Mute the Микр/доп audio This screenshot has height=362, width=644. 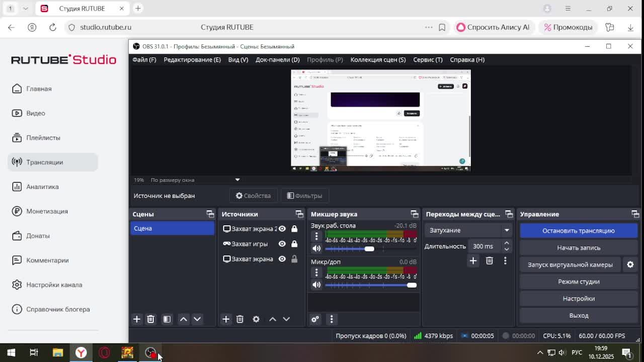(x=316, y=285)
